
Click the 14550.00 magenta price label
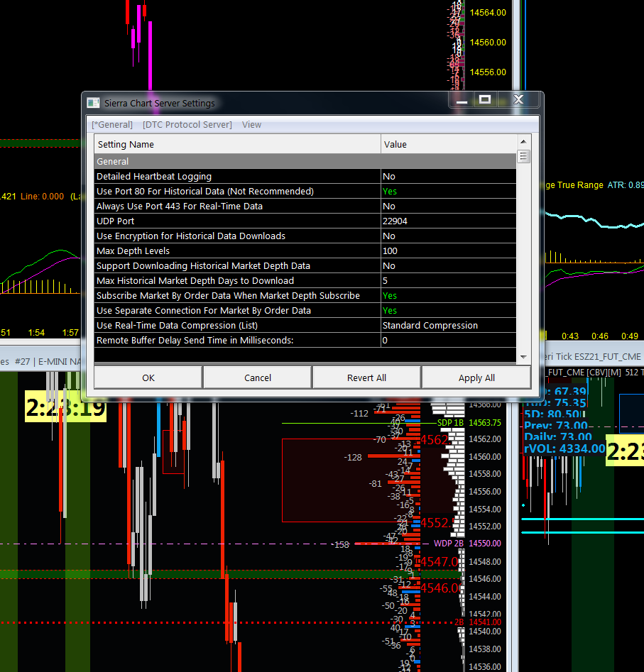click(485, 544)
